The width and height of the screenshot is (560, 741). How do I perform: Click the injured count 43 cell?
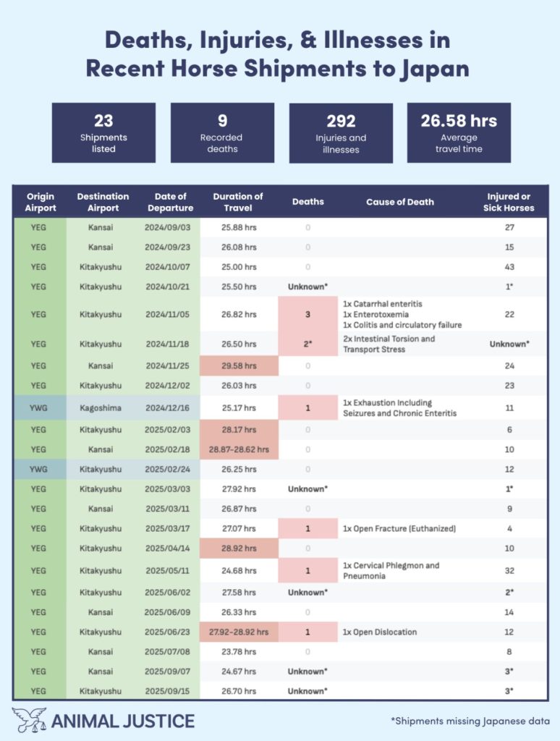pyautogui.click(x=509, y=267)
